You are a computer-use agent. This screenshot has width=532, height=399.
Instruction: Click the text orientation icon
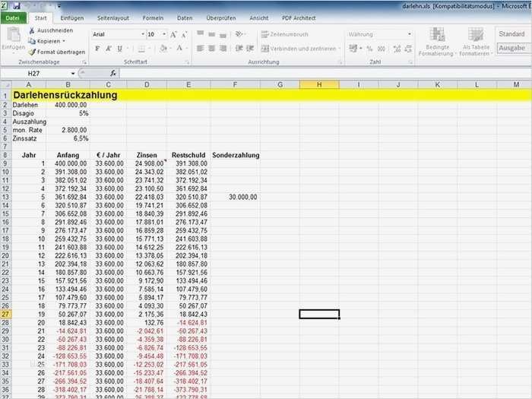pyautogui.click(x=239, y=34)
